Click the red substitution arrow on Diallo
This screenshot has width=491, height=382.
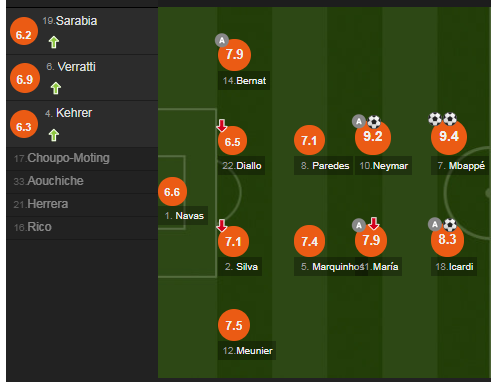[x=222, y=125]
